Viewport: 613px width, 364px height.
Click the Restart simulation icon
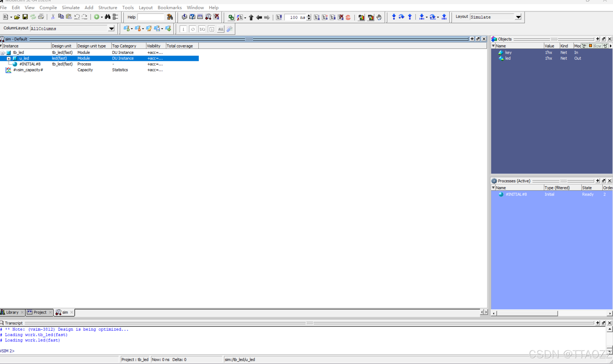pyautogui.click(x=278, y=17)
